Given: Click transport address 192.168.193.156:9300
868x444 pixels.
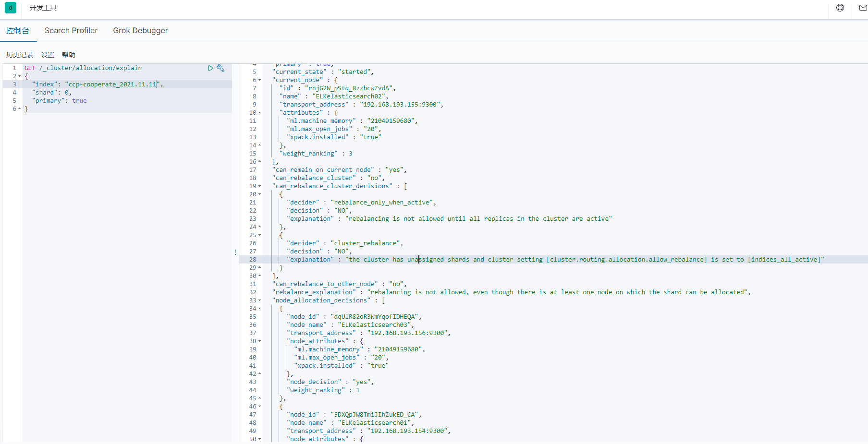Looking at the screenshot, I should (407, 333).
